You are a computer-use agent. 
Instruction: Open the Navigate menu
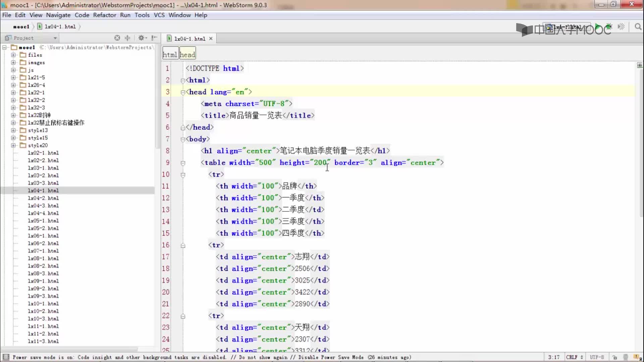[x=58, y=15]
